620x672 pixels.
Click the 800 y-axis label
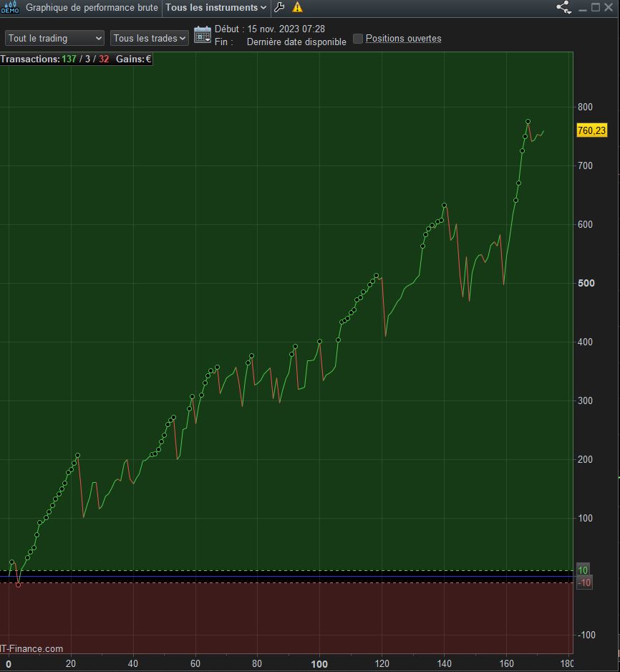click(x=585, y=107)
